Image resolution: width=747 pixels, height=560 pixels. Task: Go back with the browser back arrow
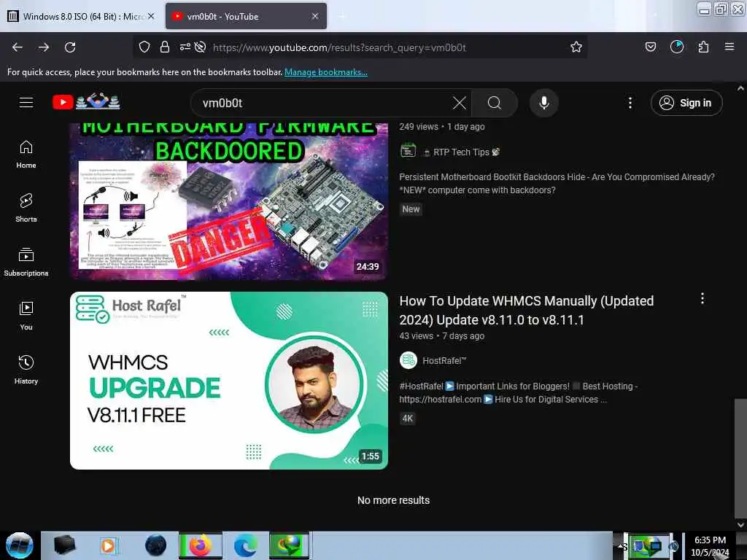18,47
